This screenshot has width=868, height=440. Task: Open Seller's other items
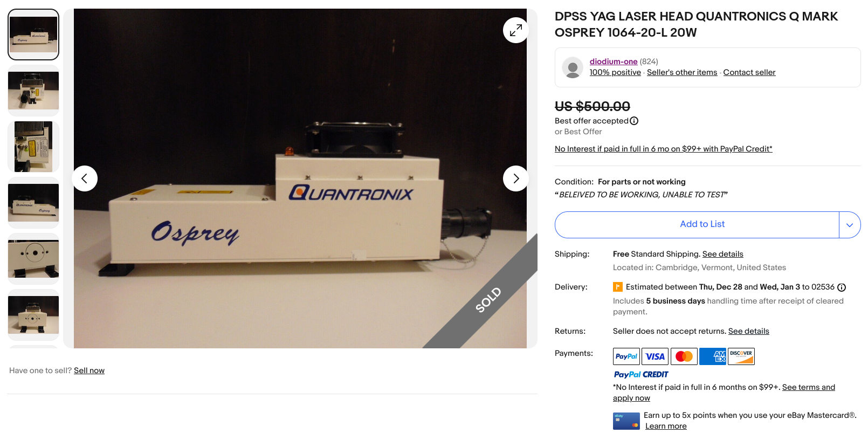click(682, 72)
